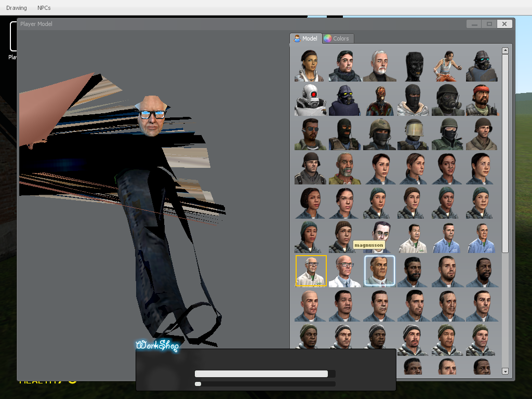Select the Combine soldier with blue goggles

[x=482, y=66]
